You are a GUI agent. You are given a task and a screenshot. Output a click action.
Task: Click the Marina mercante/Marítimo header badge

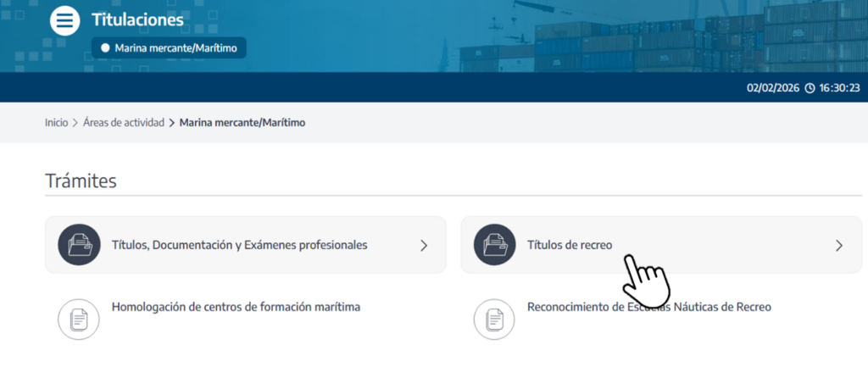coord(169,47)
